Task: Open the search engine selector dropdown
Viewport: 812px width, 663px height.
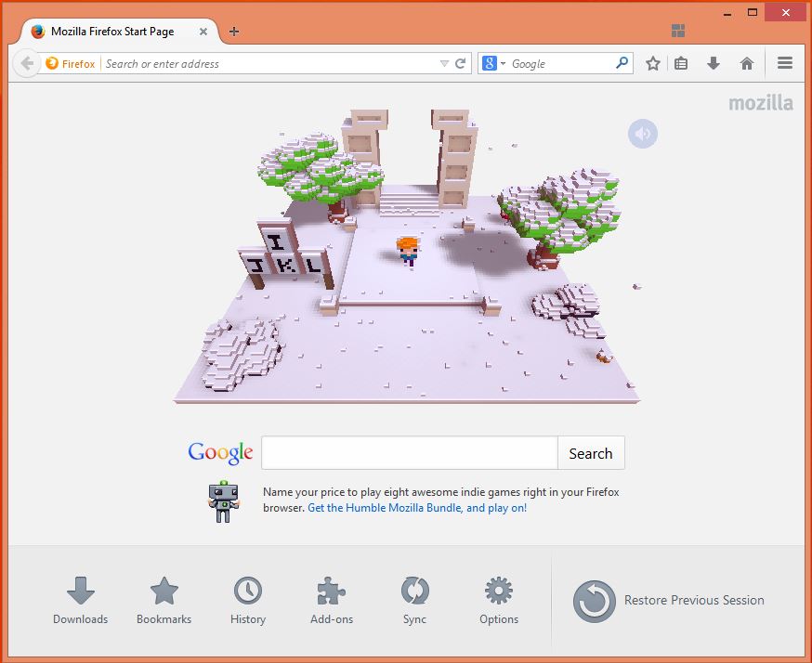Action: click(493, 64)
